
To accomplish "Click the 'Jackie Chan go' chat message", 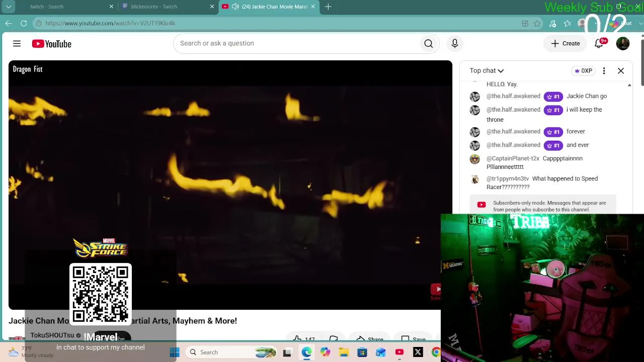I will click(587, 96).
